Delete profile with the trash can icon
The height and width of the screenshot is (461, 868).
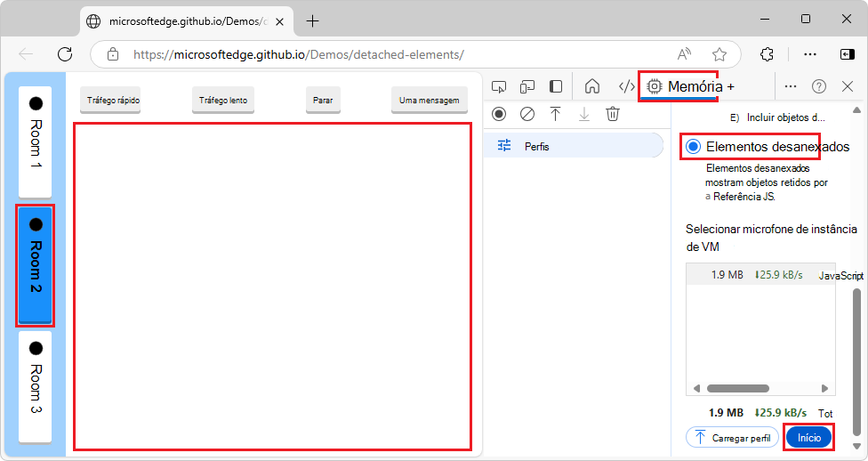coord(613,114)
